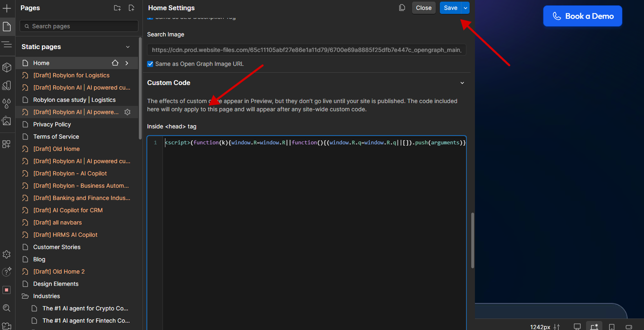644x330 pixels.
Task: Open the Components cube icon
Action: (7, 67)
